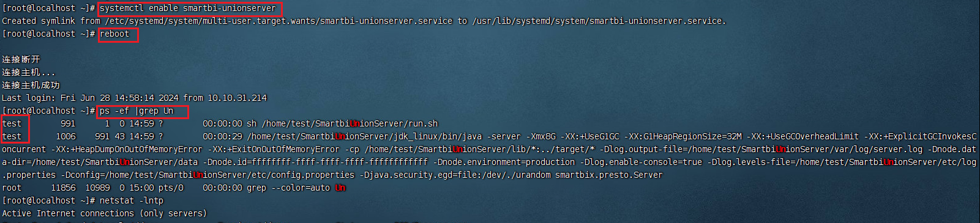This screenshot has width=980, height=223.
Task: Click the smartbix.presto.Server class name
Action: pyautogui.click(x=609, y=175)
